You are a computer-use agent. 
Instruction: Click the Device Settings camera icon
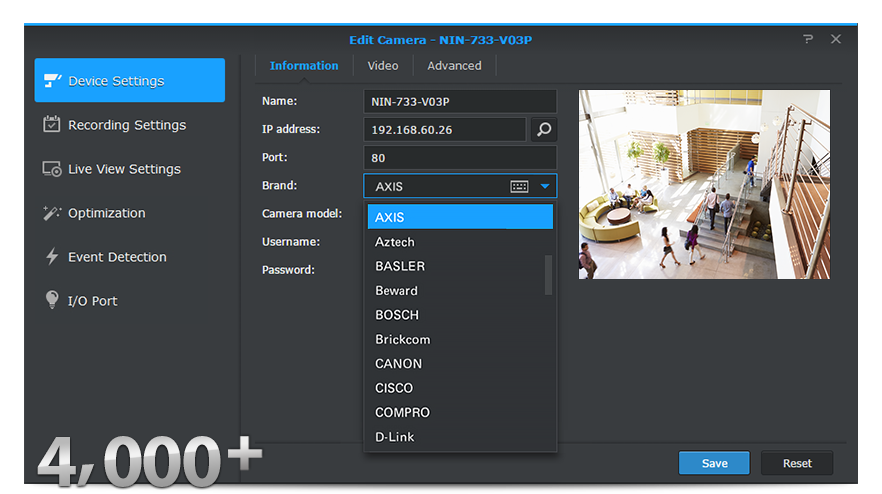click(52, 80)
